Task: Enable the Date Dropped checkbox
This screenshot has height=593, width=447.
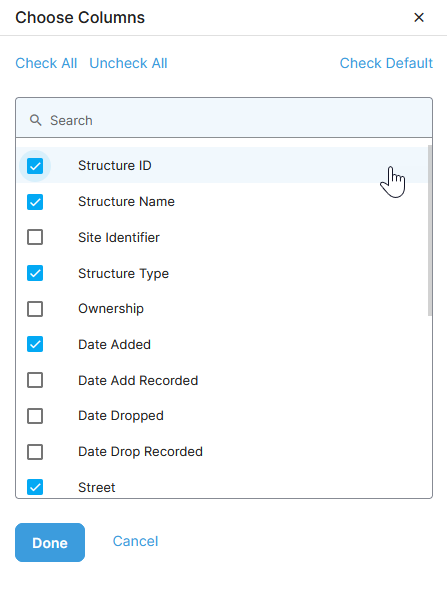Action: (x=35, y=416)
